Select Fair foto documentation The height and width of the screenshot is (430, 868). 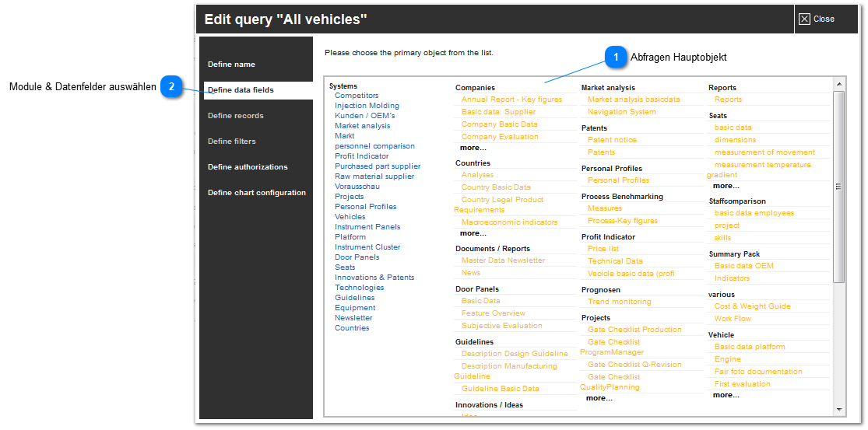(757, 372)
